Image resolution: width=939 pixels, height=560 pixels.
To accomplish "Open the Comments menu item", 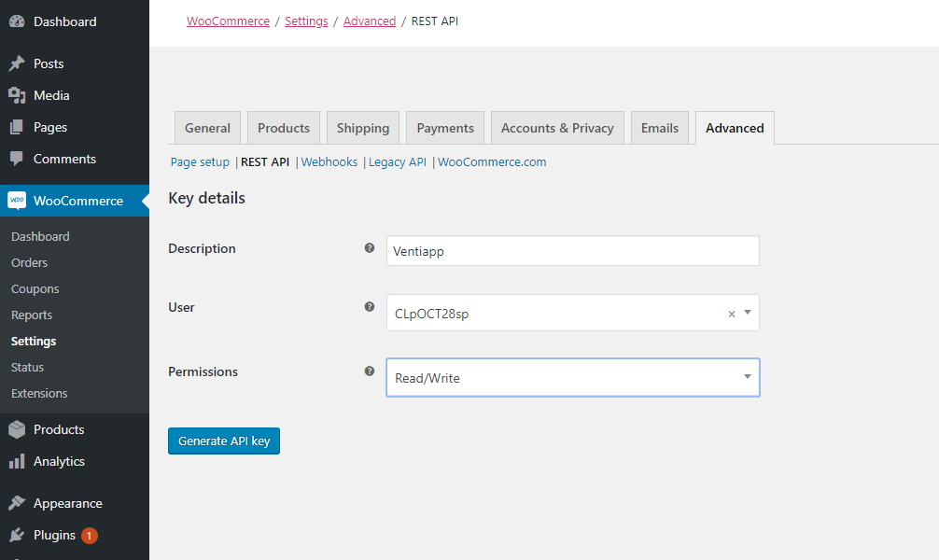I will [75, 159].
